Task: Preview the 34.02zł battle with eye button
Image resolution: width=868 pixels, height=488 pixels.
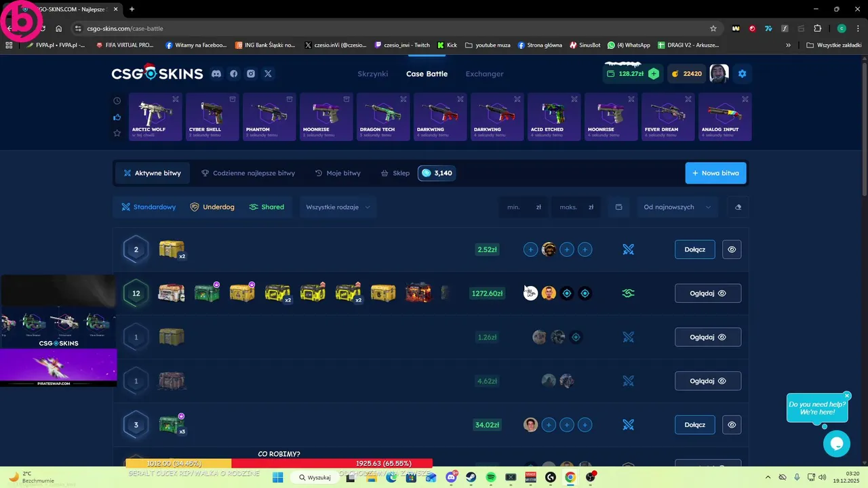Action: pos(732,425)
